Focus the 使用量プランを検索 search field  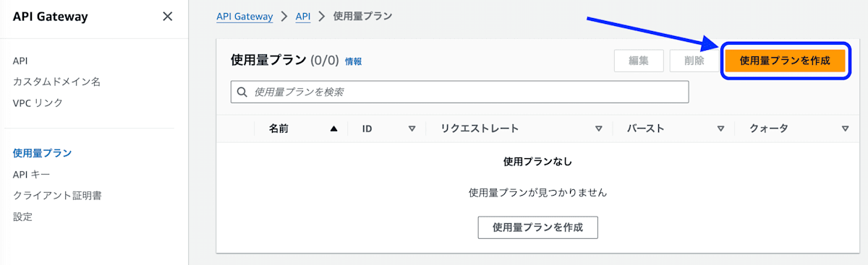click(x=459, y=92)
